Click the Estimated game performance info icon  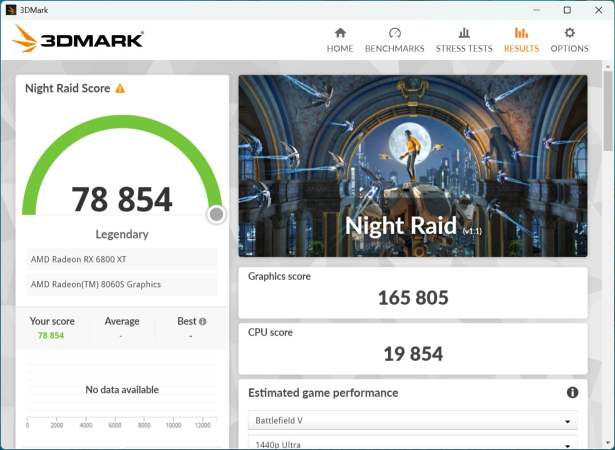(573, 393)
